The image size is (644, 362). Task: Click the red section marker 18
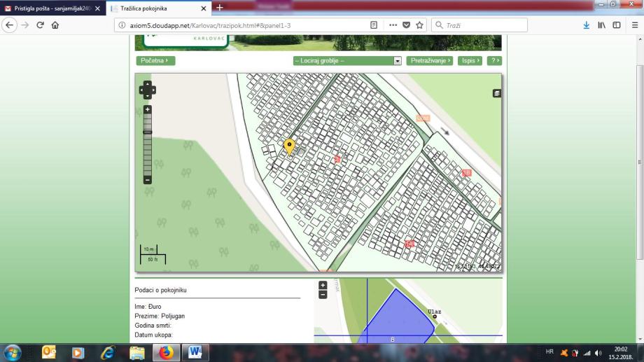tap(466, 172)
